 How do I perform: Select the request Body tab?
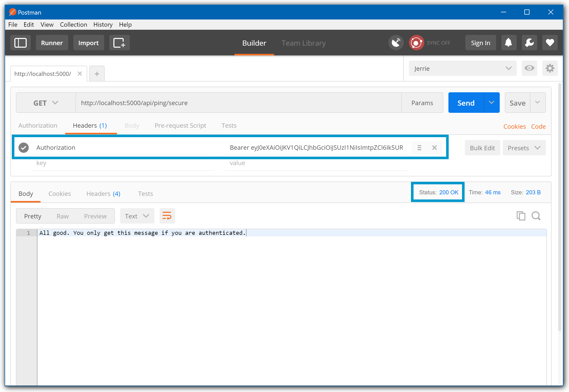[x=132, y=125]
